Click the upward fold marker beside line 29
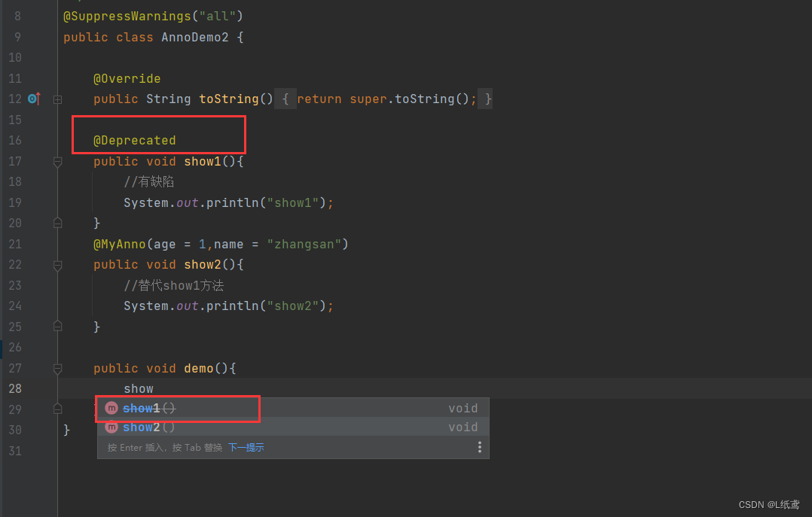 click(x=58, y=409)
